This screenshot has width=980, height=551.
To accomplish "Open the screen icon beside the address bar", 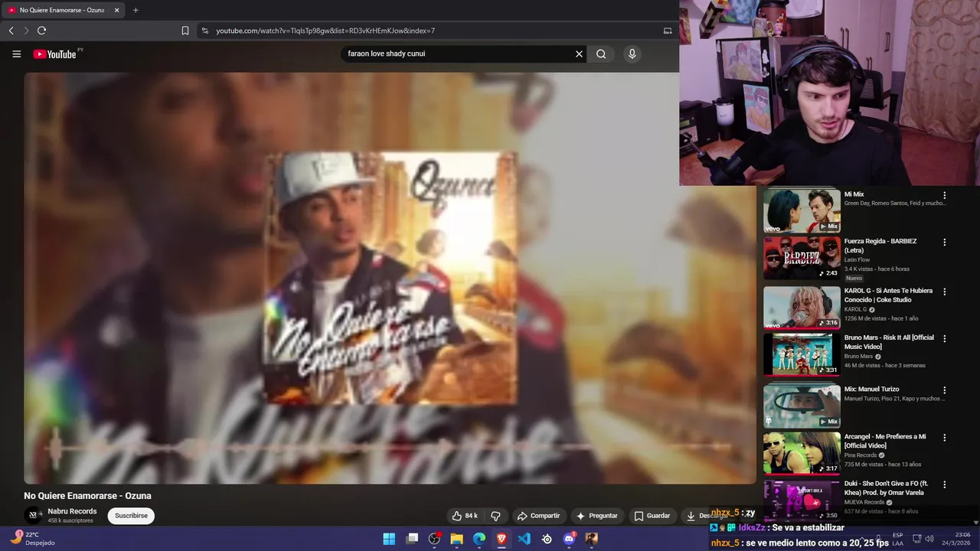I will pyautogui.click(x=668, y=31).
